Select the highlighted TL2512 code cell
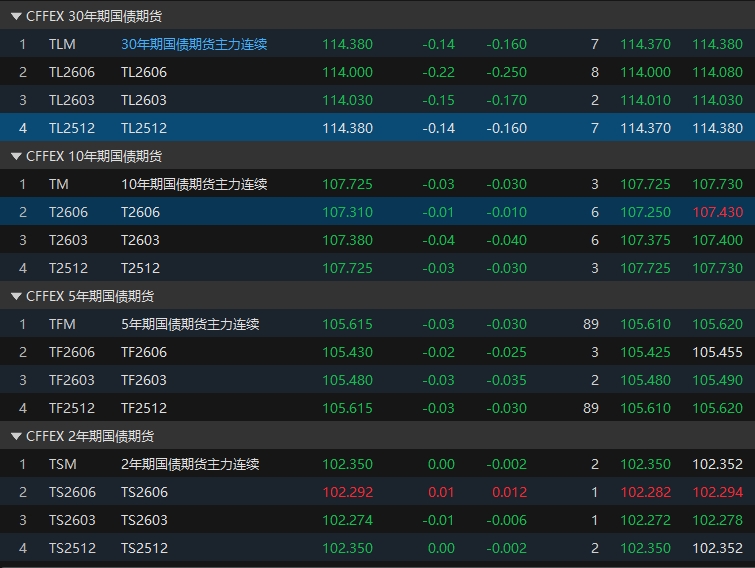Viewport: 755px width, 568px height. tap(72, 128)
